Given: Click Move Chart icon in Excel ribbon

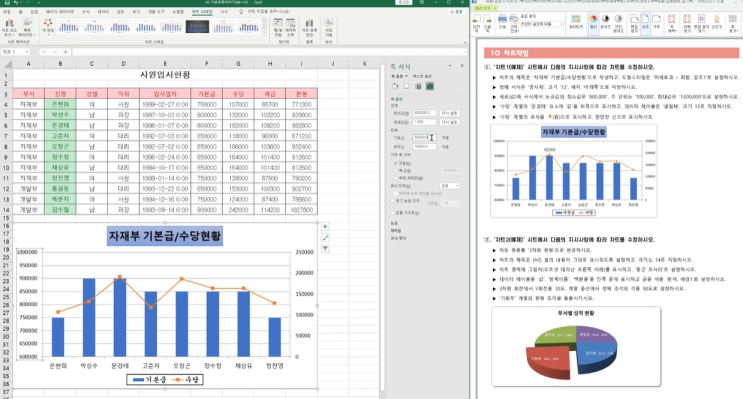Looking at the screenshot, I should click(x=328, y=27).
